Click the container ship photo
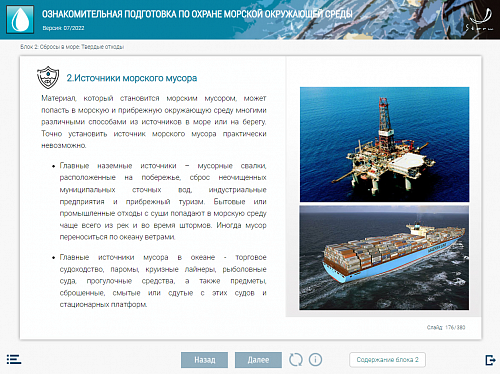Screen dimensions: 500x374 point(384,258)
